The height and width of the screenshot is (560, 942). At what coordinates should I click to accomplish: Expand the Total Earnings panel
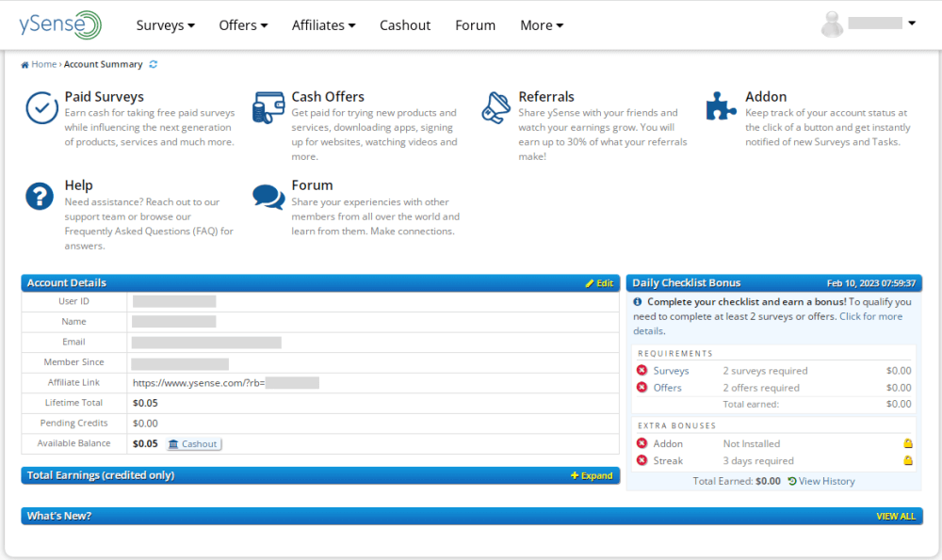[592, 476]
